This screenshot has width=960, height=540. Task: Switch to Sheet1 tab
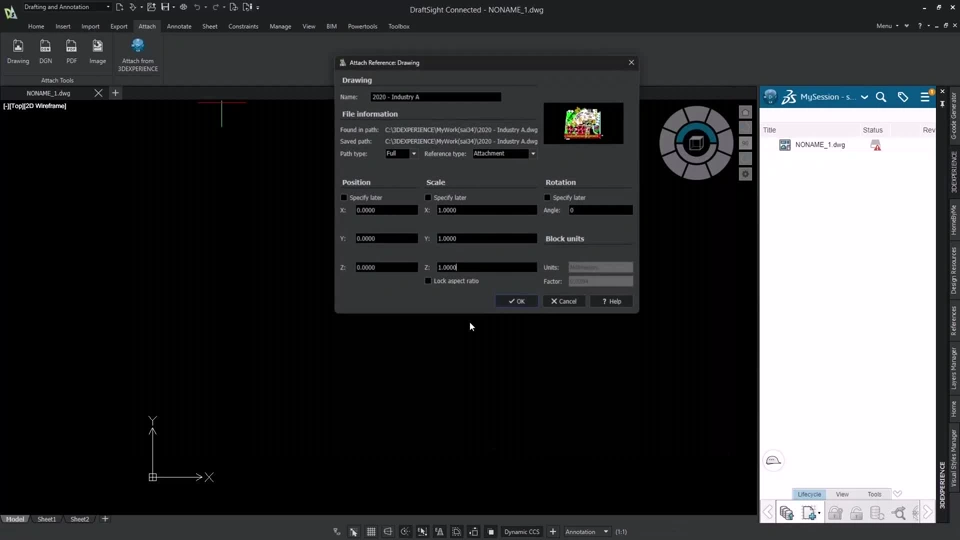47,519
